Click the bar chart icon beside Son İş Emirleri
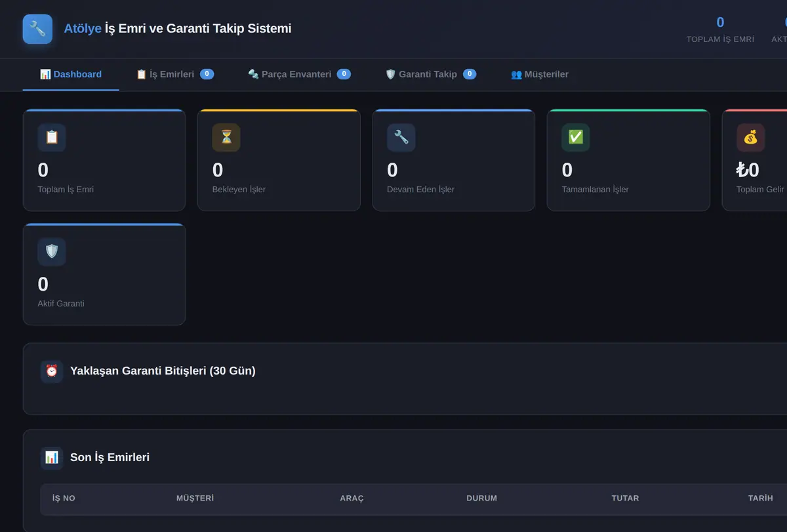Viewport: 787px width, 532px height. [x=52, y=458]
